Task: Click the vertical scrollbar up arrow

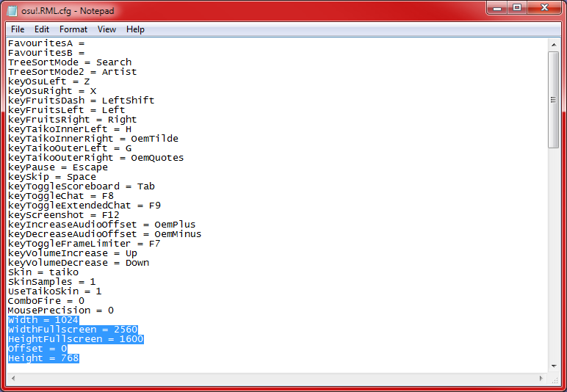Action: [554, 45]
